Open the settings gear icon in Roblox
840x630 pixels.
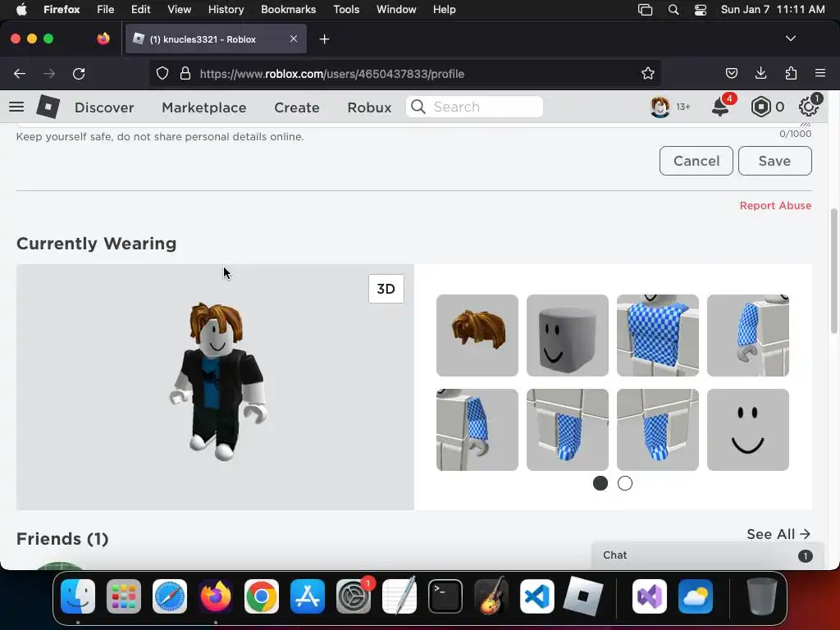tap(808, 107)
